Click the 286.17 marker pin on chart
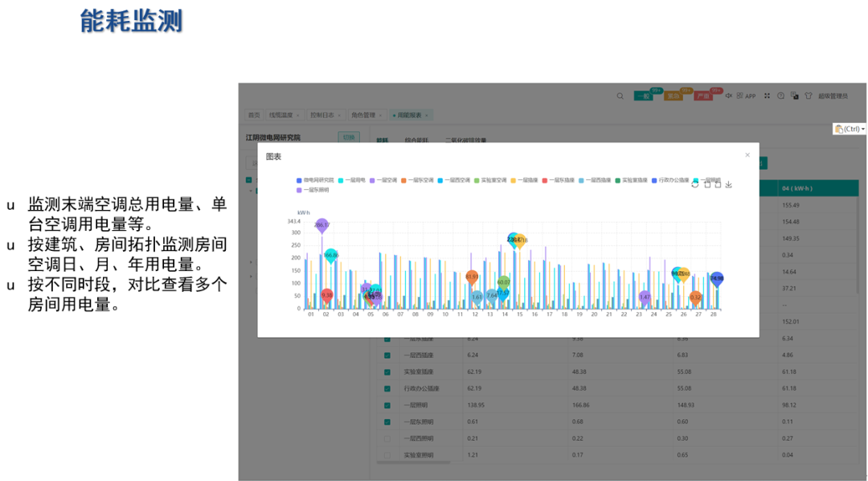Image resolution: width=868 pixels, height=481 pixels. 322,225
